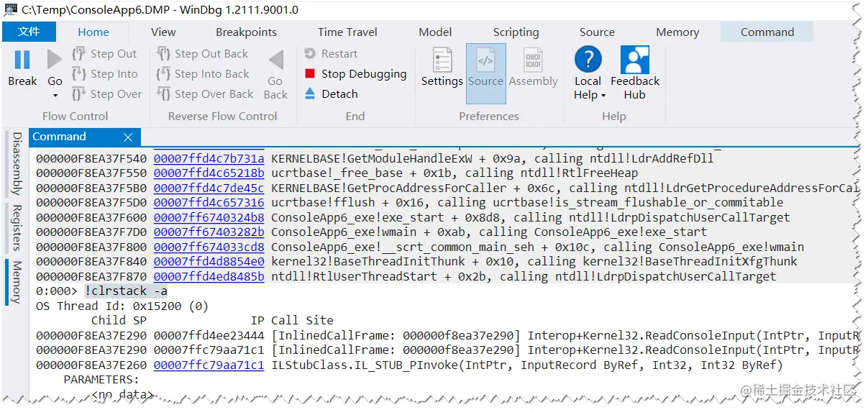Screen dimensions: 868x410
Task: Open the Source ribbon tab
Action: [x=597, y=32]
